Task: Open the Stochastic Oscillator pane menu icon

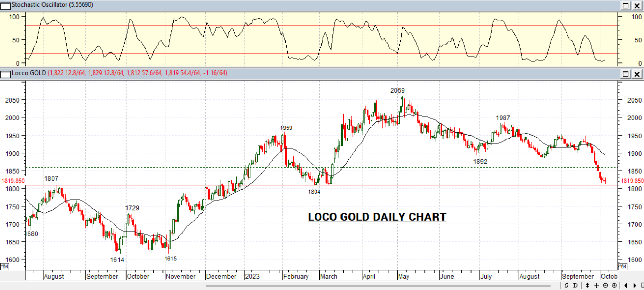Action: point(6,6)
